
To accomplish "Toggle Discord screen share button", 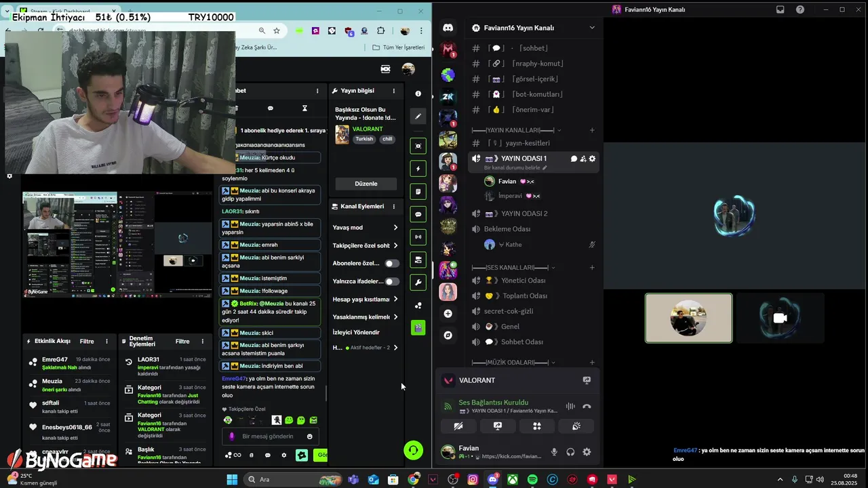I will coord(497,426).
